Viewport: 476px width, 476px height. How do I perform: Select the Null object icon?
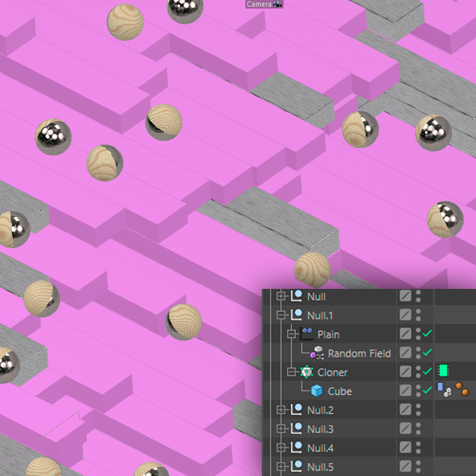(x=297, y=296)
